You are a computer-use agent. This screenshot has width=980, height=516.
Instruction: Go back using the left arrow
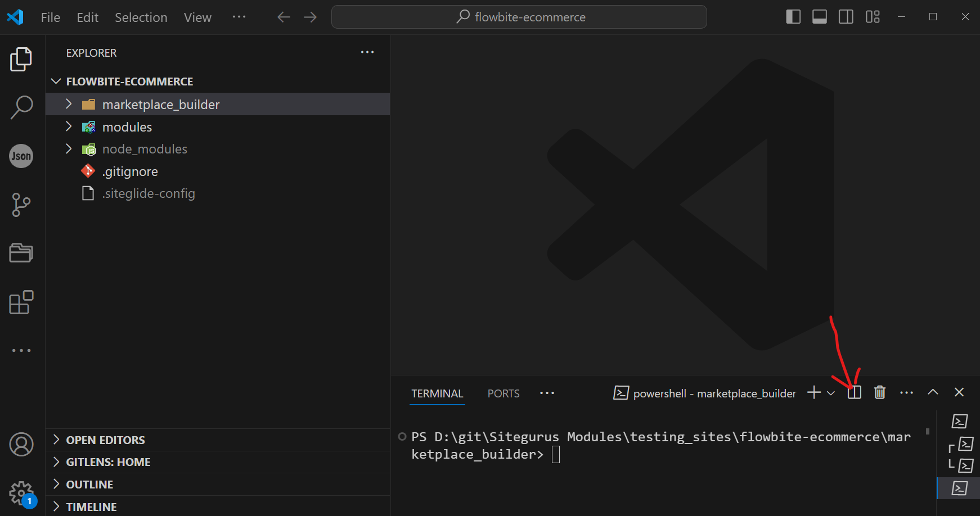tap(284, 17)
